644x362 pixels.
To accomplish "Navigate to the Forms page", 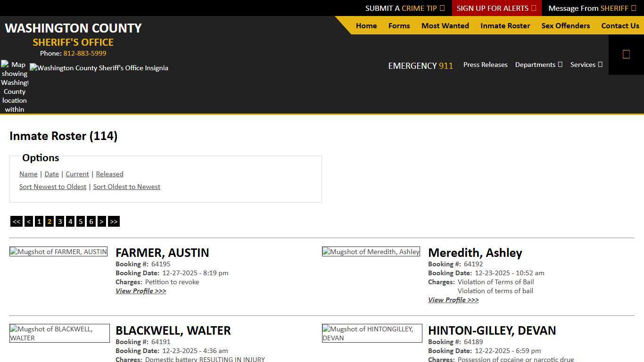I will (x=399, y=25).
